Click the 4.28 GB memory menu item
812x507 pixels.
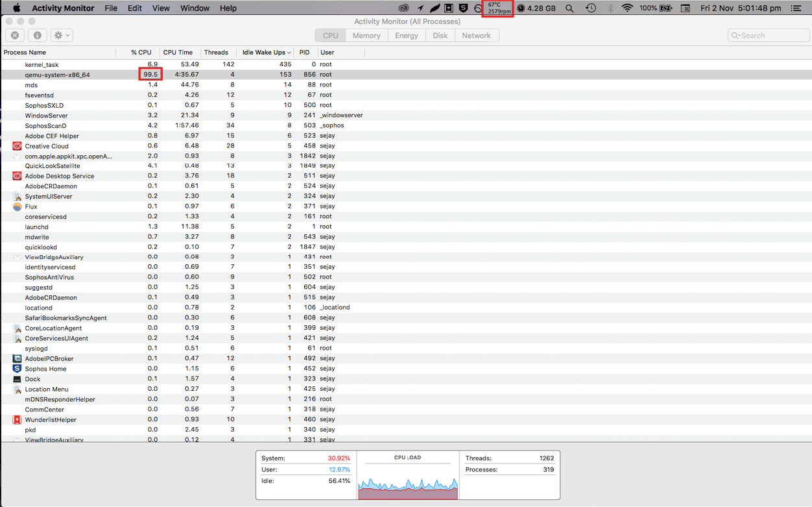(536, 8)
